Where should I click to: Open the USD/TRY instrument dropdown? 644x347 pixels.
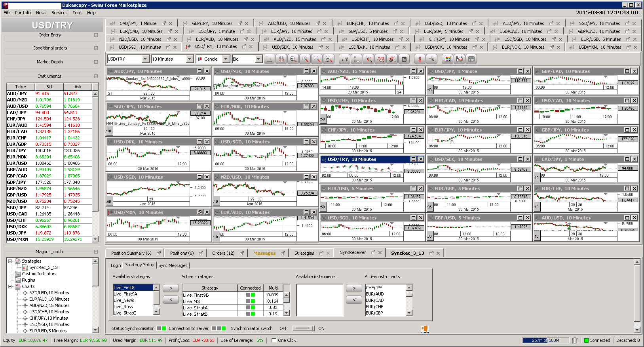(x=145, y=59)
